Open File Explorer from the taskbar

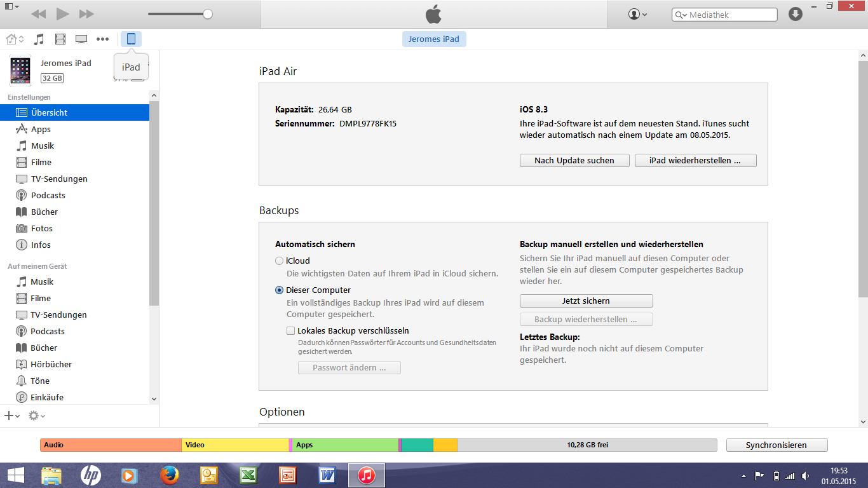coord(51,475)
